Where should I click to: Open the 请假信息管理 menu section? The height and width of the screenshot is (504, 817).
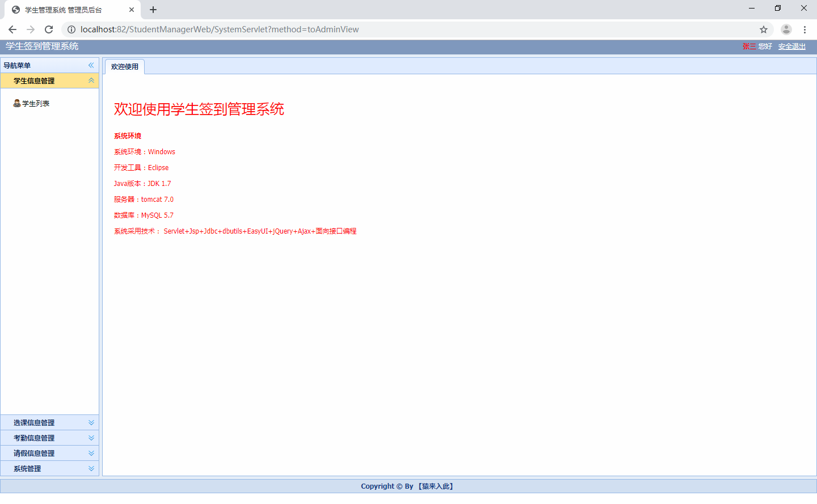tap(49, 453)
